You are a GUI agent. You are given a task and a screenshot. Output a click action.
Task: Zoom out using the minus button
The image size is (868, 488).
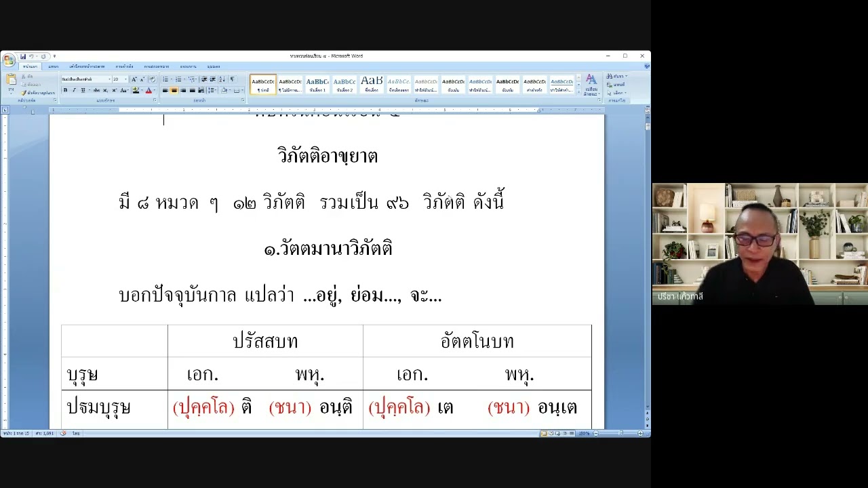595,433
